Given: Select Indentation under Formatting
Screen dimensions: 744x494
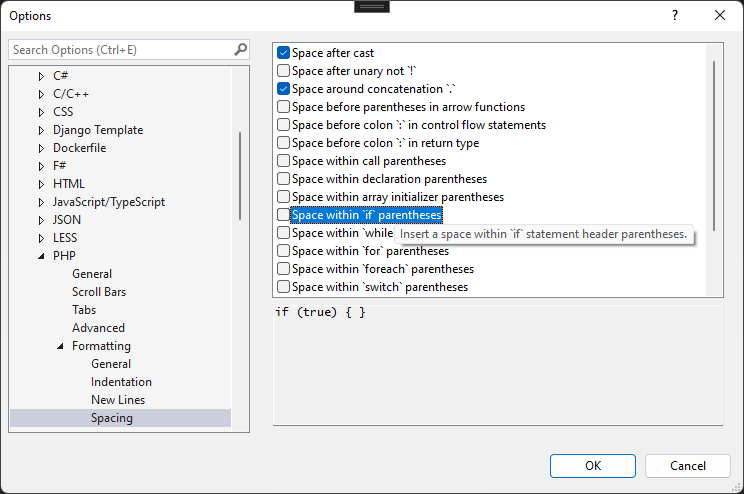Looking at the screenshot, I should pyautogui.click(x=121, y=382).
